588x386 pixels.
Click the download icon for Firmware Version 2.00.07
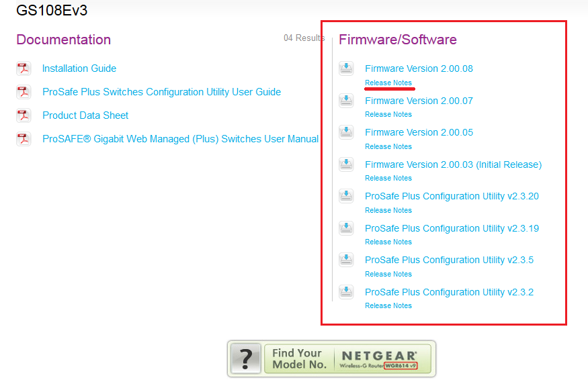click(x=346, y=101)
